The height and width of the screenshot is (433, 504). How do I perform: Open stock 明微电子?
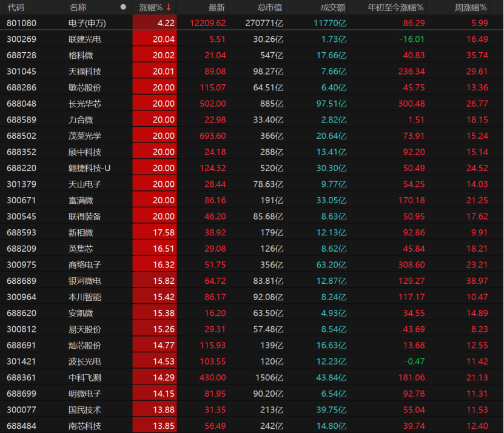85,394
